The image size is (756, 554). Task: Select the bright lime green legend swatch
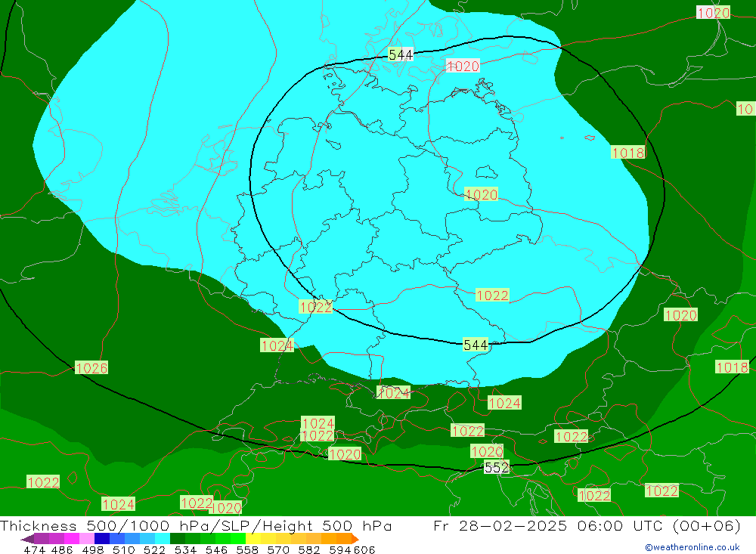(x=238, y=539)
